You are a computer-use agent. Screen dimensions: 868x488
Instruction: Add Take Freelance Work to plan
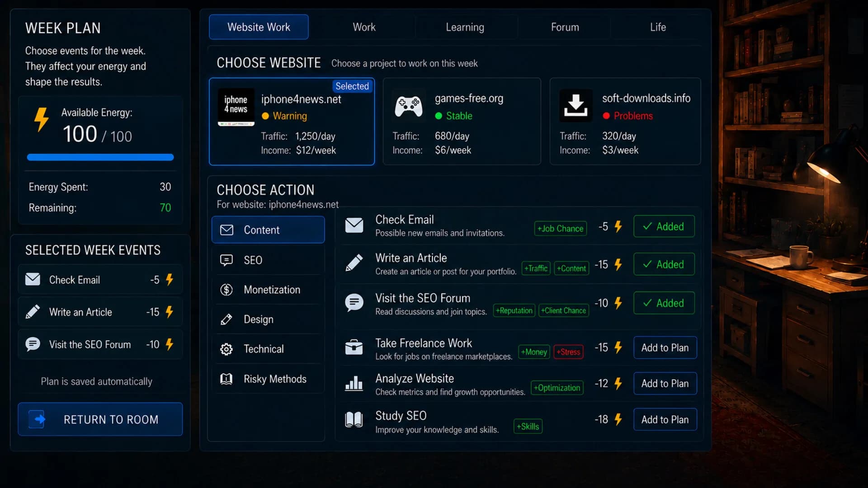click(665, 347)
